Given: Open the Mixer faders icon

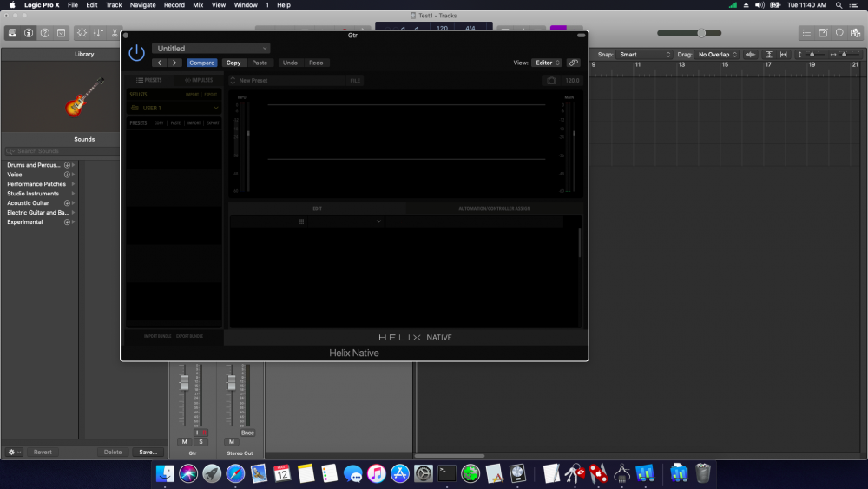Looking at the screenshot, I should pyautogui.click(x=99, y=33).
